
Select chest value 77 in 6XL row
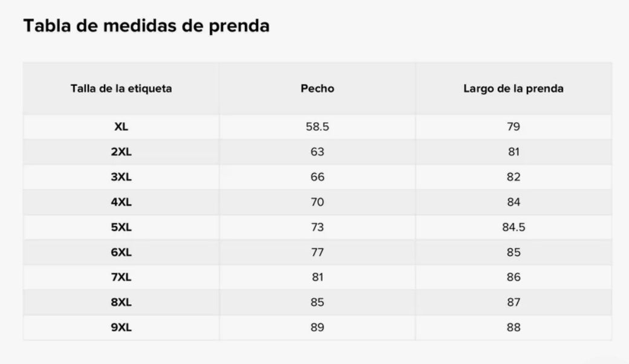317,252
